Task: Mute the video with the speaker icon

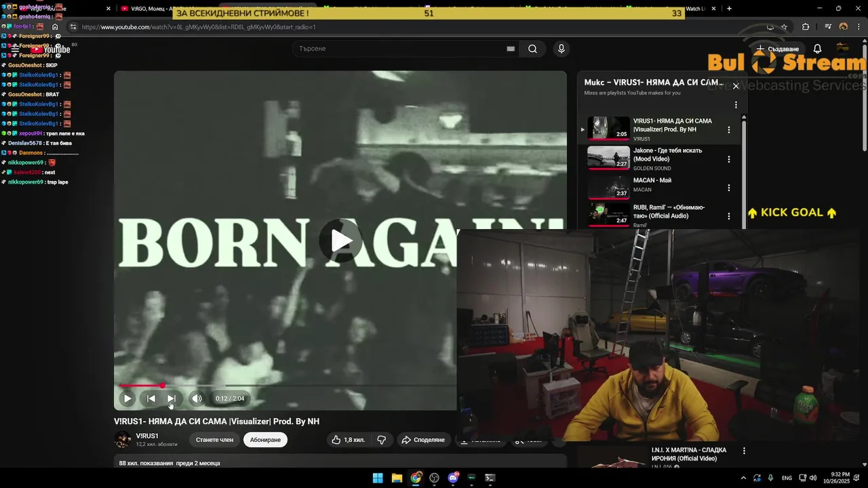Action: [197, 399]
